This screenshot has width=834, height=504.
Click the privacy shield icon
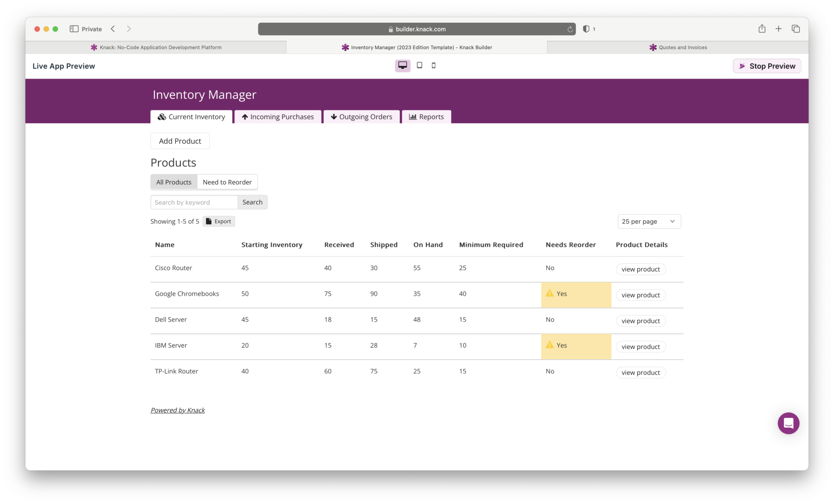[586, 29]
